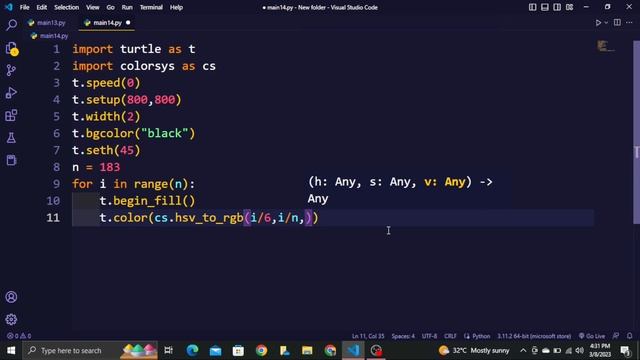
Task: Click main14.py in the breadcrumb
Action: tap(54, 36)
